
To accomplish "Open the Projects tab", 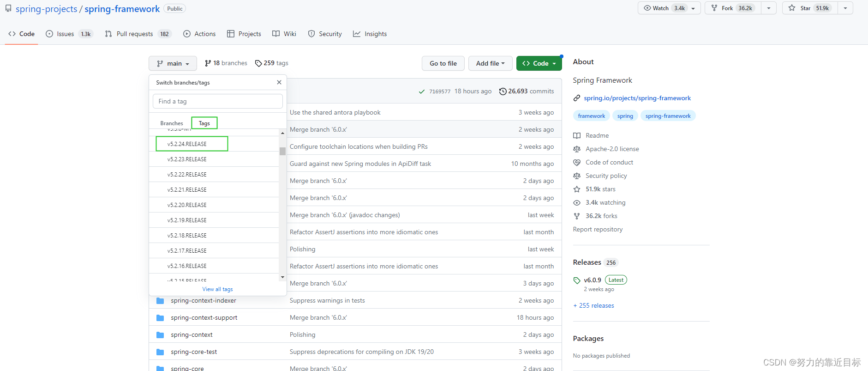I will (x=244, y=34).
